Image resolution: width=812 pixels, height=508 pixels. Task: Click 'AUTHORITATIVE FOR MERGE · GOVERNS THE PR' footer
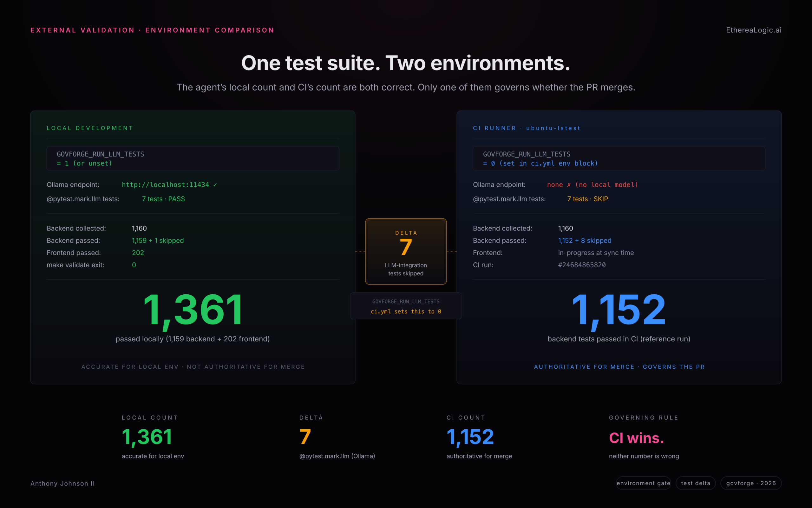pos(619,367)
